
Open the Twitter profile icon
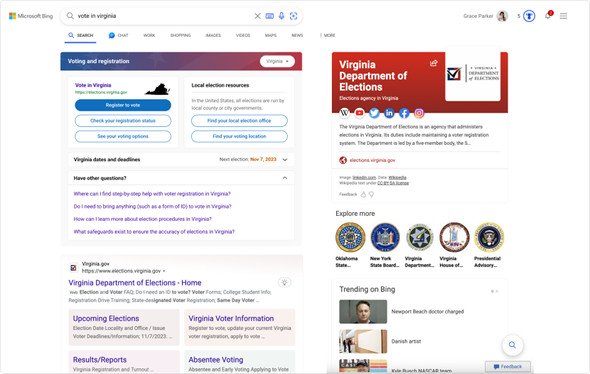[x=374, y=113]
